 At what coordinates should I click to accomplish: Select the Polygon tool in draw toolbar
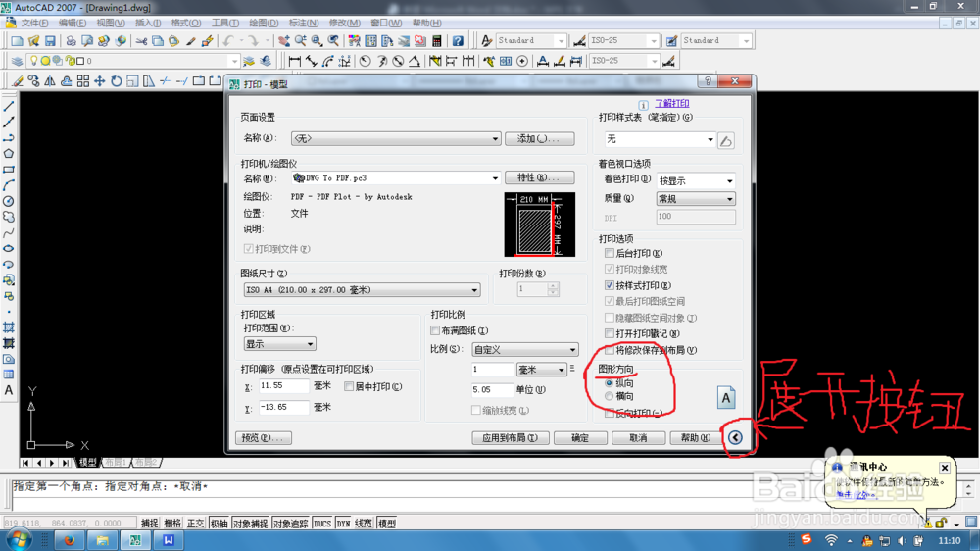click(9, 153)
